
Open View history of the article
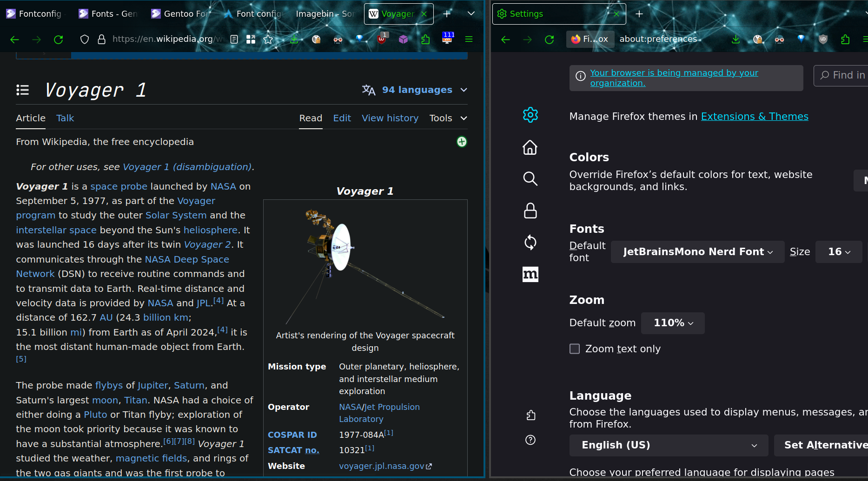[x=390, y=118]
